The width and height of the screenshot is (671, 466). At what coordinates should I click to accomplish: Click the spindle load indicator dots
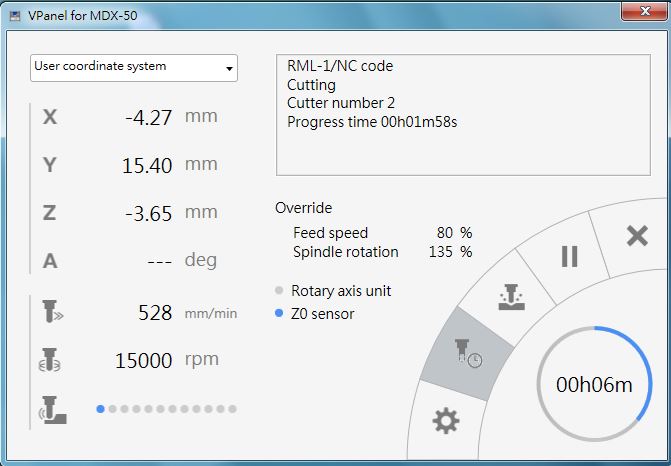[x=166, y=409]
